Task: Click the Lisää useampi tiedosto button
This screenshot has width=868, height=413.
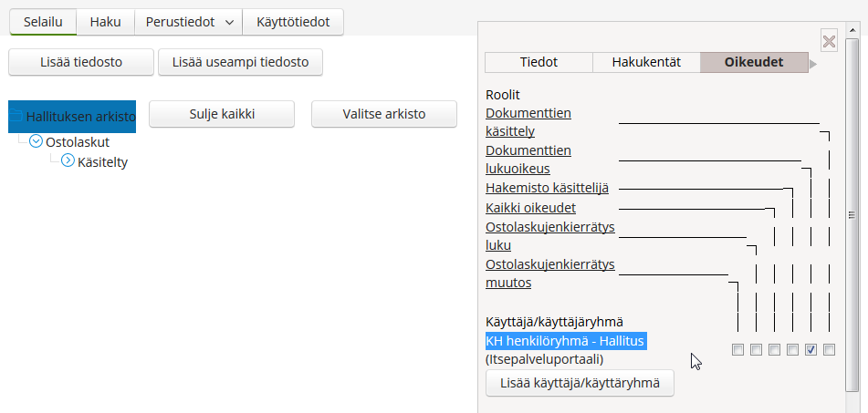Action: pyautogui.click(x=240, y=62)
